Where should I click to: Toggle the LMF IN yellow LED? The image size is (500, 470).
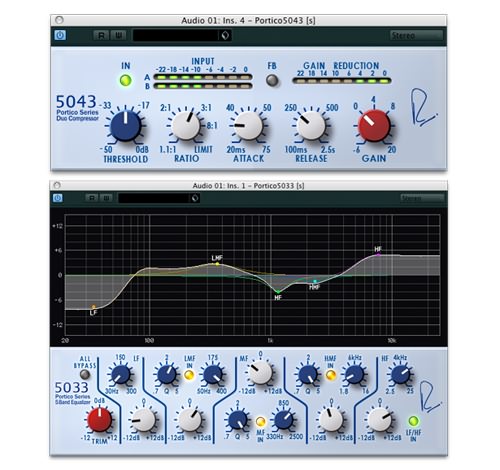pyautogui.click(x=189, y=375)
